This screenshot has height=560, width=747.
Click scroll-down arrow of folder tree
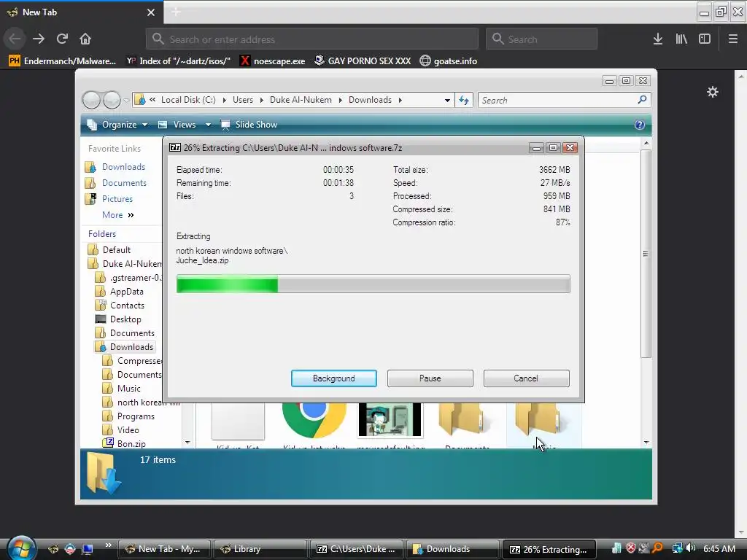pyautogui.click(x=187, y=443)
